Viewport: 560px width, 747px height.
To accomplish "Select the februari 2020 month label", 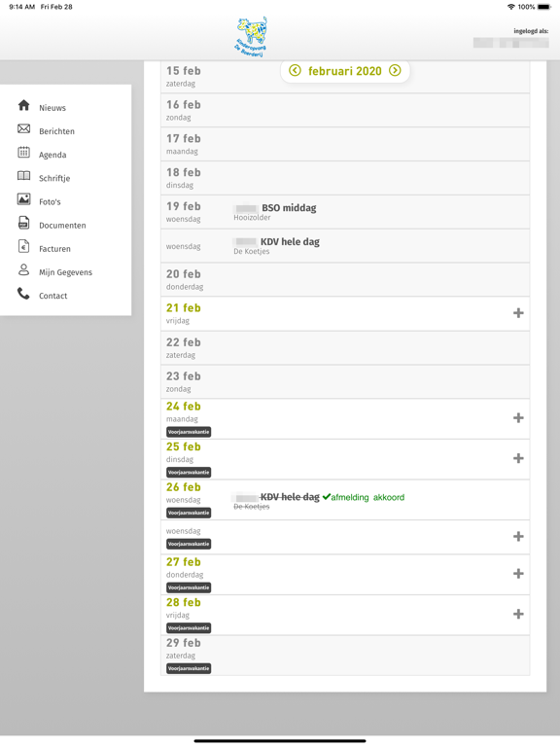I will coord(345,71).
